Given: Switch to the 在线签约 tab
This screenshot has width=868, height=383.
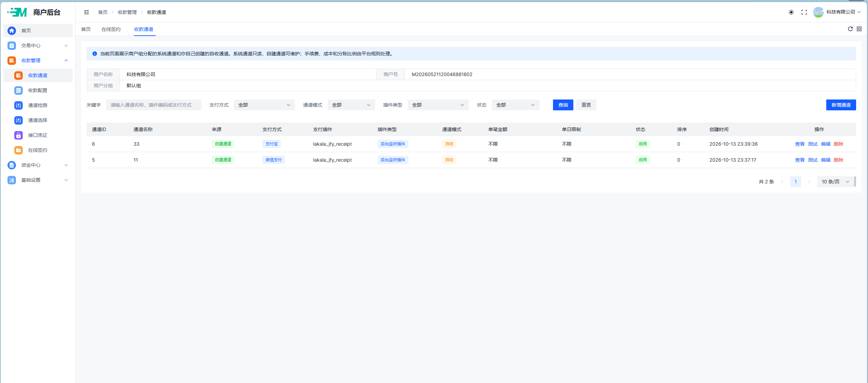Looking at the screenshot, I should 111,29.
